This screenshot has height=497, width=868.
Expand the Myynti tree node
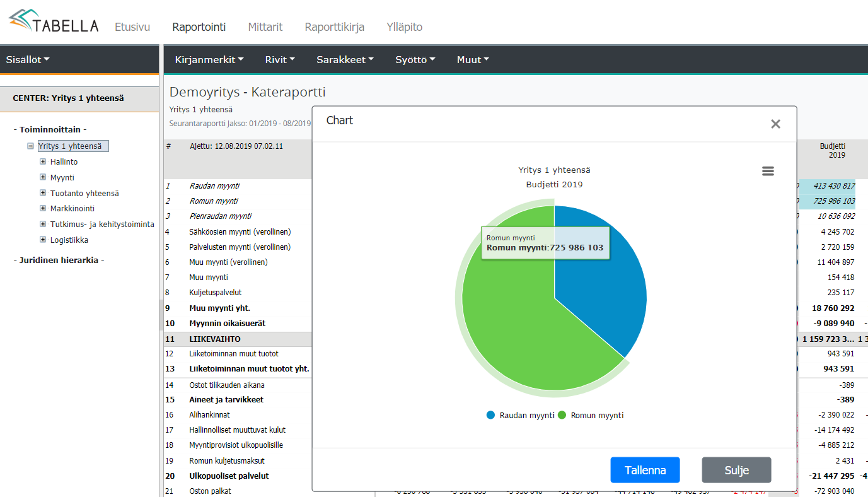click(x=43, y=178)
